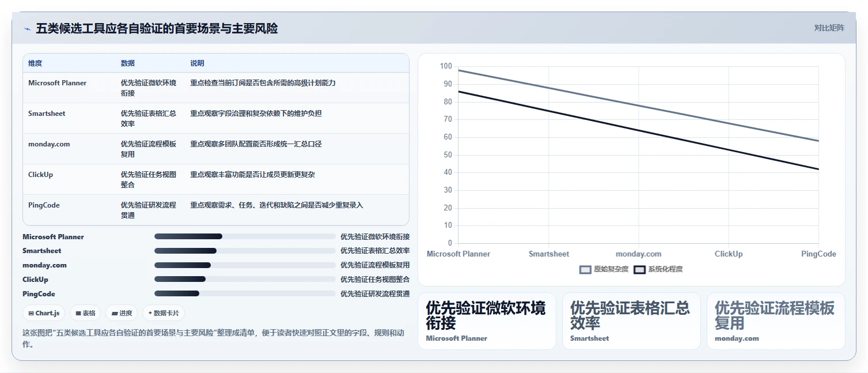The image size is (868, 373).
Task: Select the Smartsheet table row name
Action: pos(47,114)
